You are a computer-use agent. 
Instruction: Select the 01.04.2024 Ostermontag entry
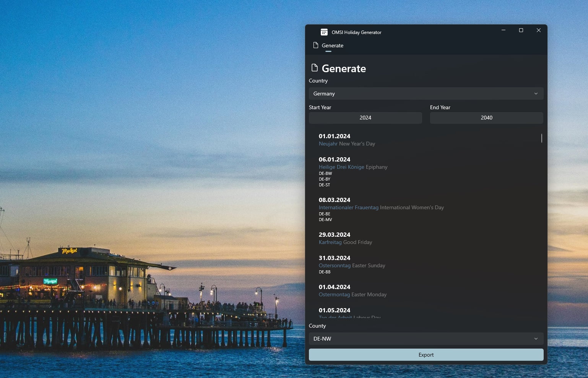[x=424, y=291]
